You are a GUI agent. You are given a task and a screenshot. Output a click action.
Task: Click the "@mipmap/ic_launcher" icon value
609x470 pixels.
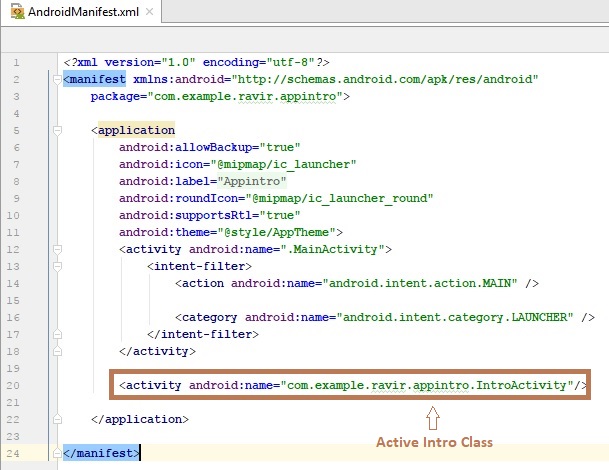point(283,164)
